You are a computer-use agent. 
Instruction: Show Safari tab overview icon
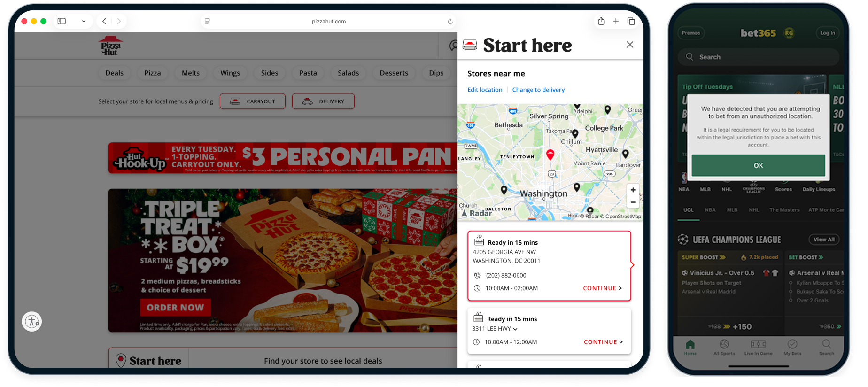(x=631, y=21)
